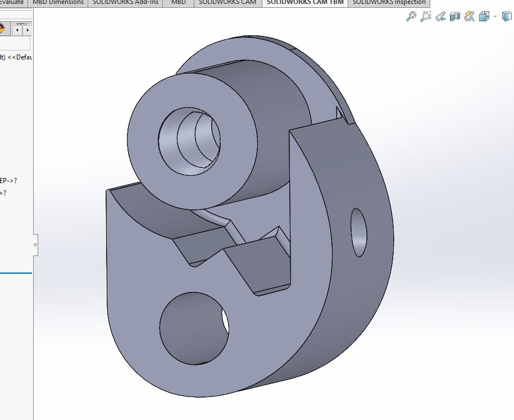Expand the View Orientation dropdown arrow
The image size is (514, 420).
click(494, 16)
